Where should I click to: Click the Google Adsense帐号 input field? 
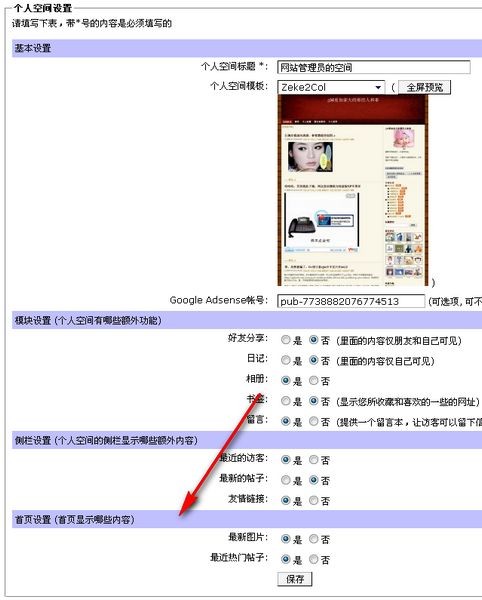click(x=351, y=301)
